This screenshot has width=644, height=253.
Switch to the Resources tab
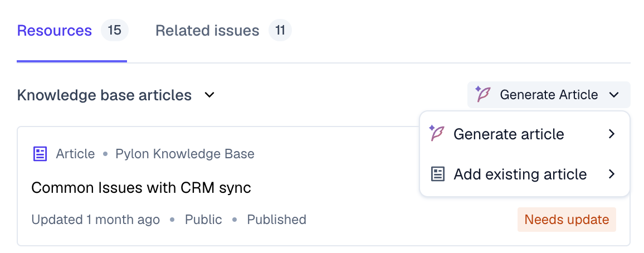coord(55,31)
